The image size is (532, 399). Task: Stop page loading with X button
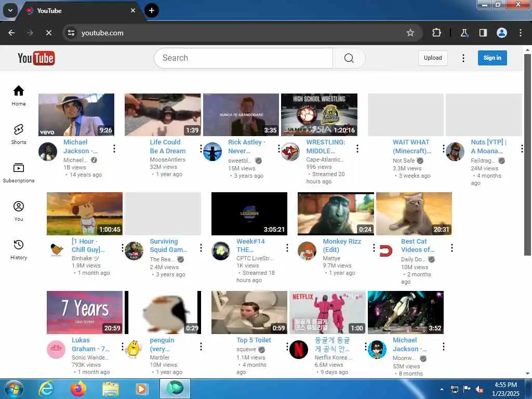tap(49, 33)
